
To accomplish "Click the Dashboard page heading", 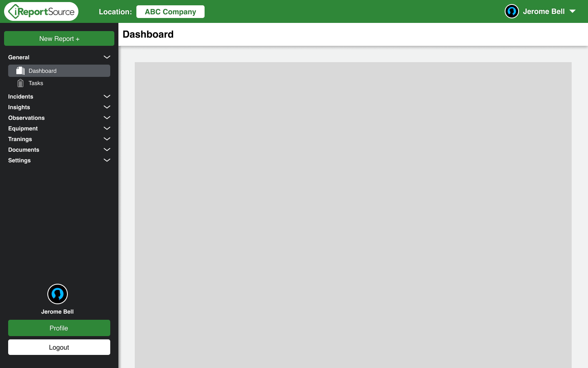I will click(148, 34).
